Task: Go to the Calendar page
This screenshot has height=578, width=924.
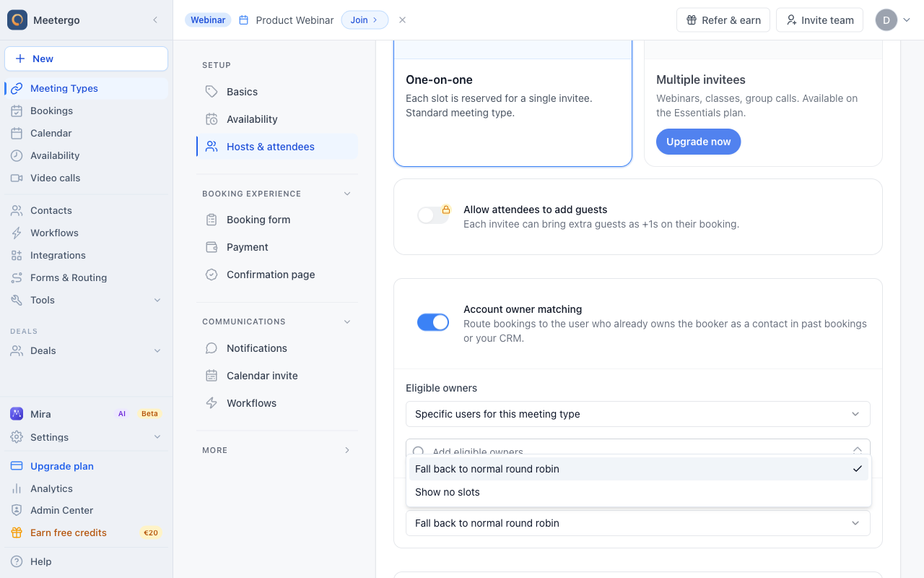Action: coord(87,133)
